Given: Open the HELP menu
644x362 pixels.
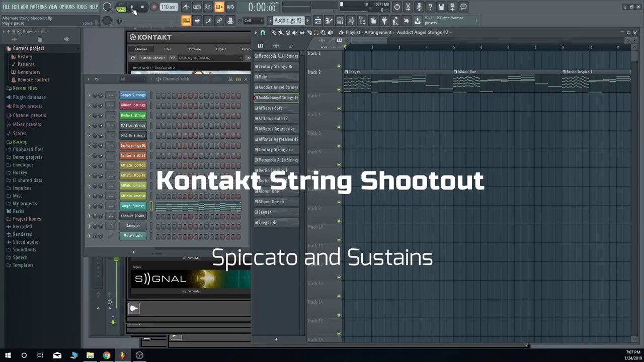Looking at the screenshot, I should (94, 7).
